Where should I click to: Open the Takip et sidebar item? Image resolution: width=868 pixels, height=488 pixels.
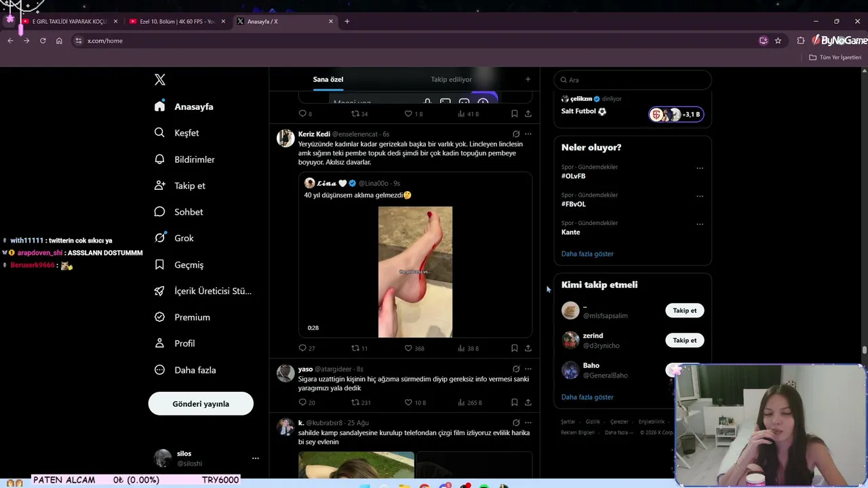click(x=180, y=186)
